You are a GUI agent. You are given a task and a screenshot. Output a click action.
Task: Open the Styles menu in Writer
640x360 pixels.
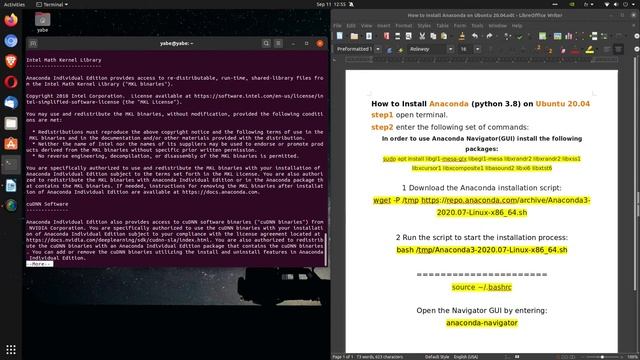click(424, 26)
